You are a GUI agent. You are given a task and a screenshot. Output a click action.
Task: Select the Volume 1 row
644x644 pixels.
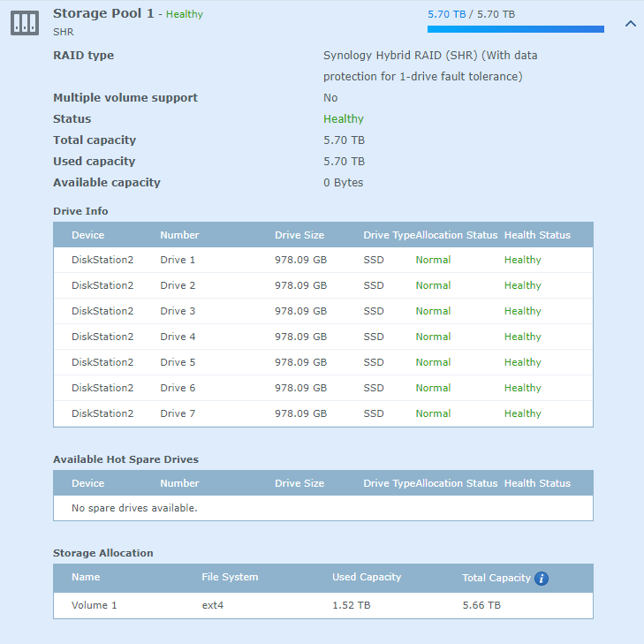click(x=322, y=605)
